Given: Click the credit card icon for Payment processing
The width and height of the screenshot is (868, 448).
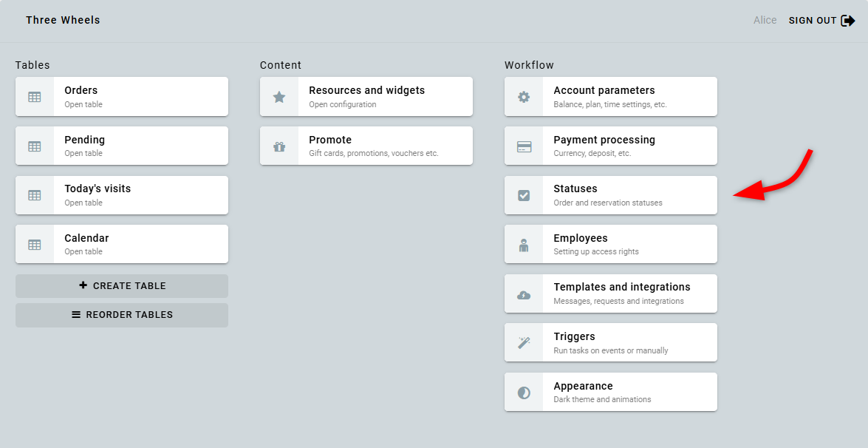Looking at the screenshot, I should [524, 146].
